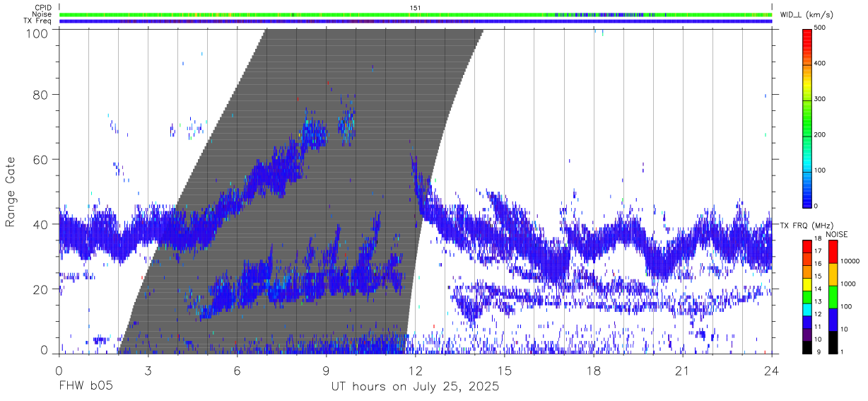This screenshot has height=401, width=868.
Task: Select the TX frequency color scale bar
Action: click(x=807, y=297)
